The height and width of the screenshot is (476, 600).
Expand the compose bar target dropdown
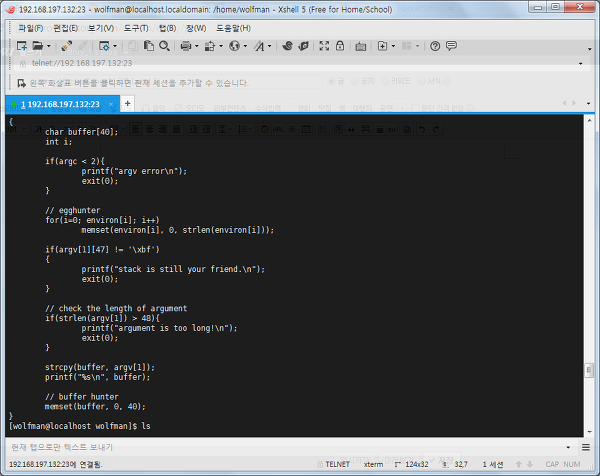pyautogui.click(x=568, y=447)
